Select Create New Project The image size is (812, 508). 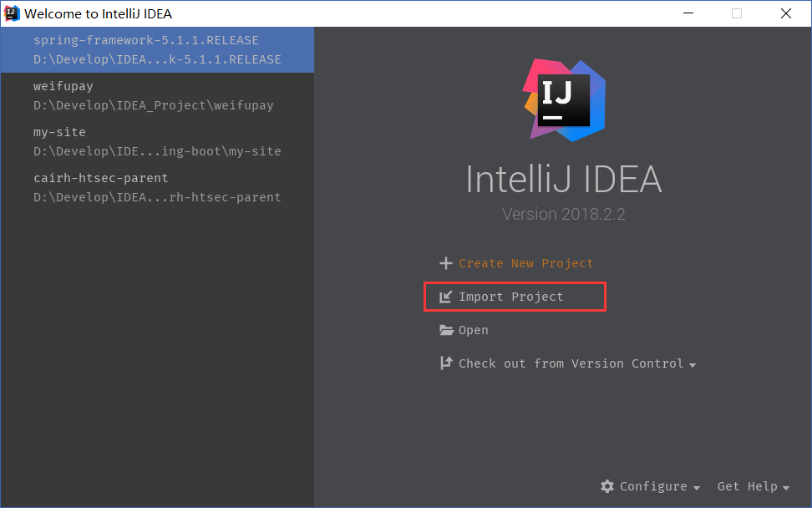525,263
